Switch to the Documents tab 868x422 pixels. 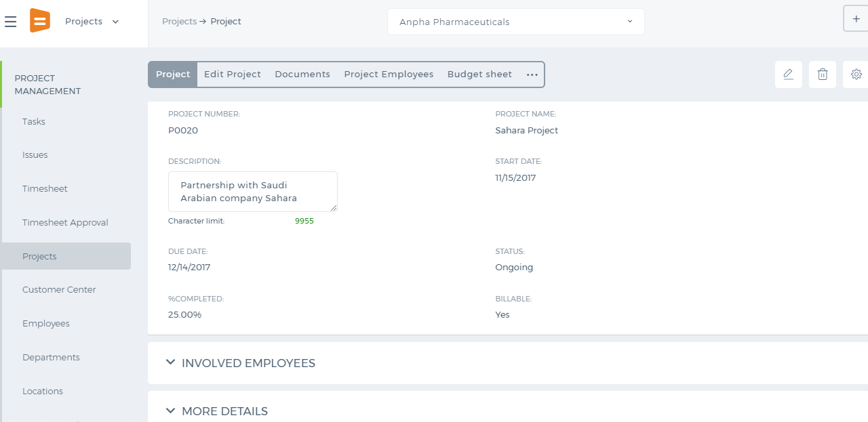coord(302,75)
